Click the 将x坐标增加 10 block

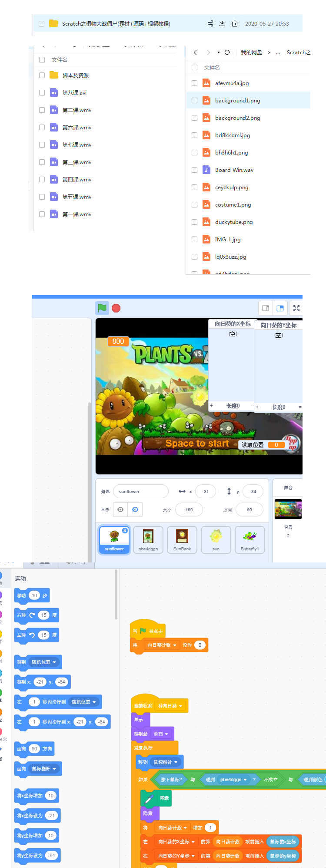(37, 796)
